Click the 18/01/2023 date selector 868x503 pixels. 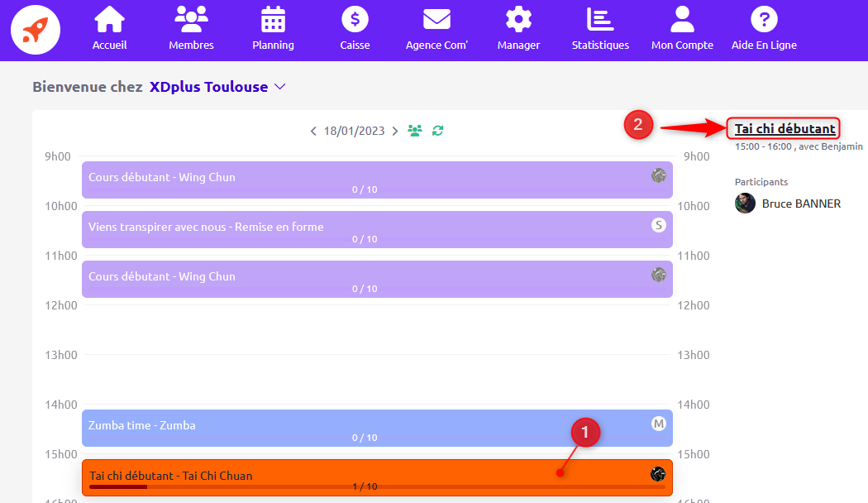[354, 131]
